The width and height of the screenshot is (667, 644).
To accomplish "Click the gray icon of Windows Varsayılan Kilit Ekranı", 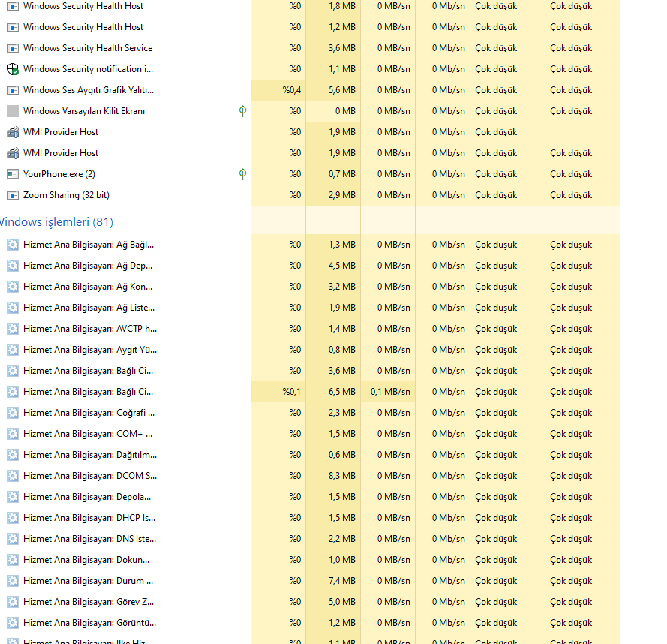I will point(13,111).
